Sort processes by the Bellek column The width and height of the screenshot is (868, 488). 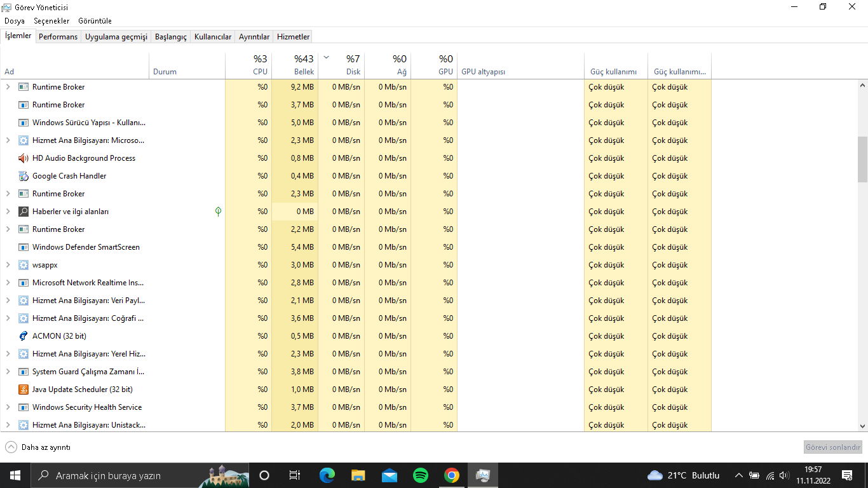(x=295, y=65)
